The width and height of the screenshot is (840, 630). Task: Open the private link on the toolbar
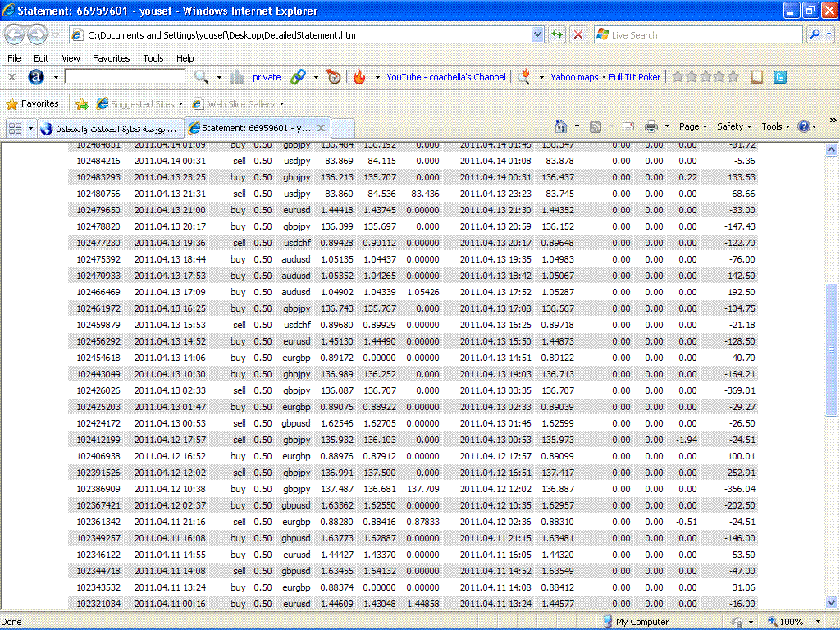click(x=267, y=77)
